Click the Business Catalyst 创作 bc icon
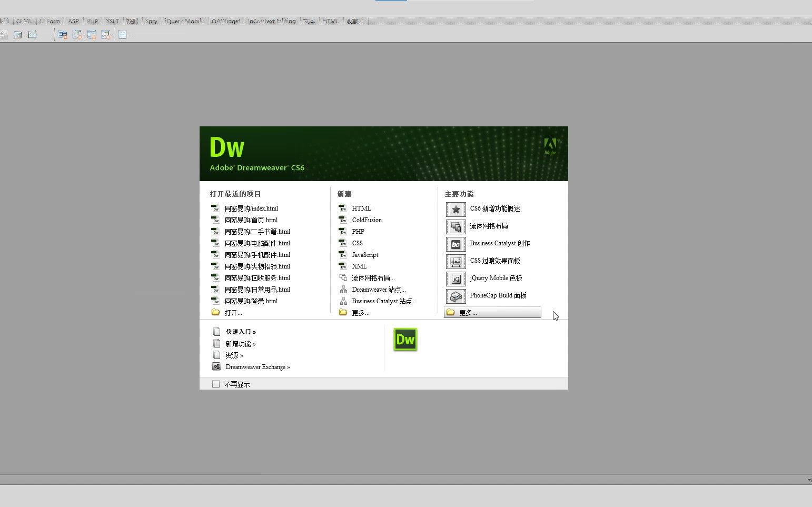The width and height of the screenshot is (812, 507). (455, 244)
